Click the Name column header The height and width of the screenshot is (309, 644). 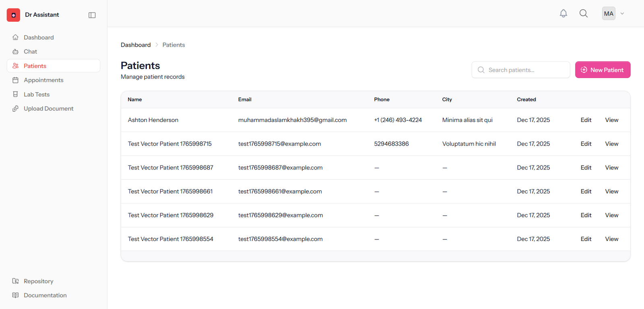[135, 99]
